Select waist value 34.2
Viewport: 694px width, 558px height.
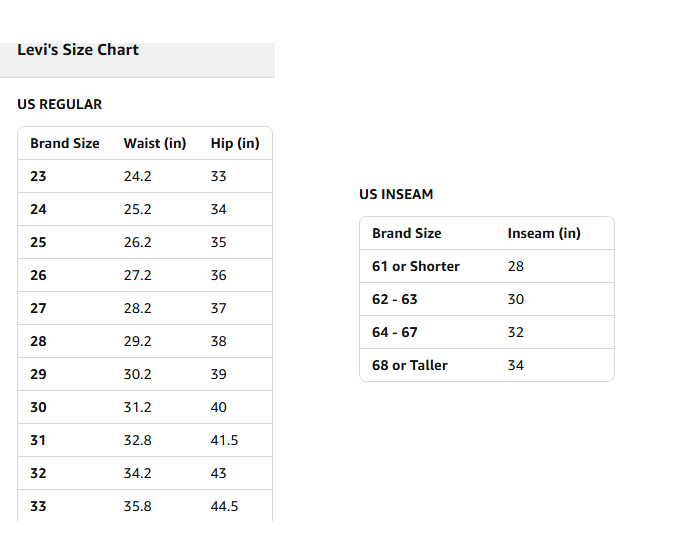pyautogui.click(x=138, y=473)
